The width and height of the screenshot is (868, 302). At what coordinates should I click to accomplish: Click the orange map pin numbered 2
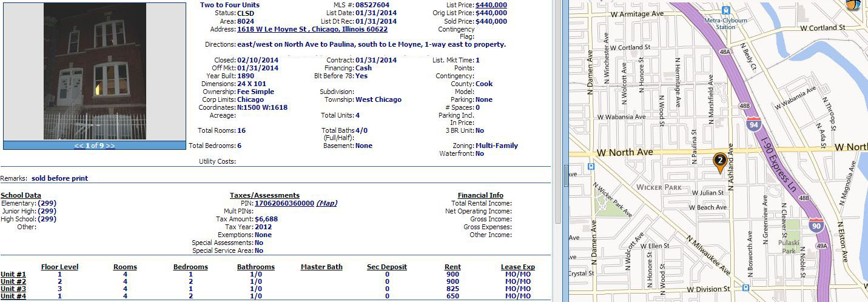tap(719, 163)
